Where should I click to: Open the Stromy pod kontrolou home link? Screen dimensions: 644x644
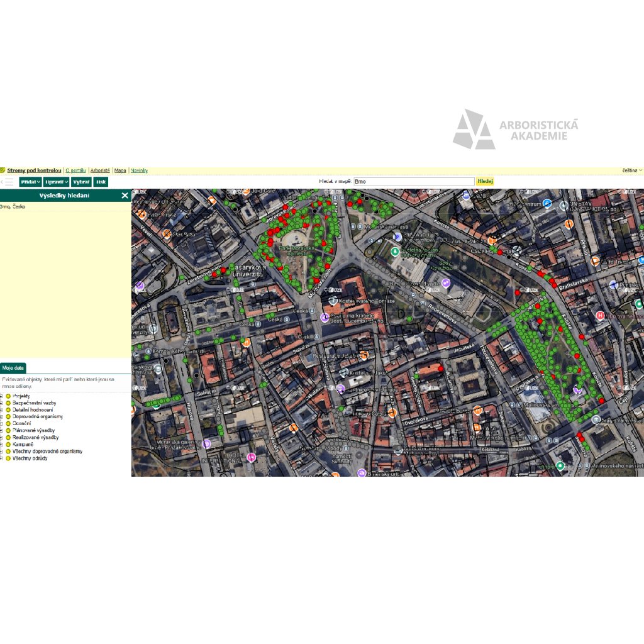click(x=34, y=170)
